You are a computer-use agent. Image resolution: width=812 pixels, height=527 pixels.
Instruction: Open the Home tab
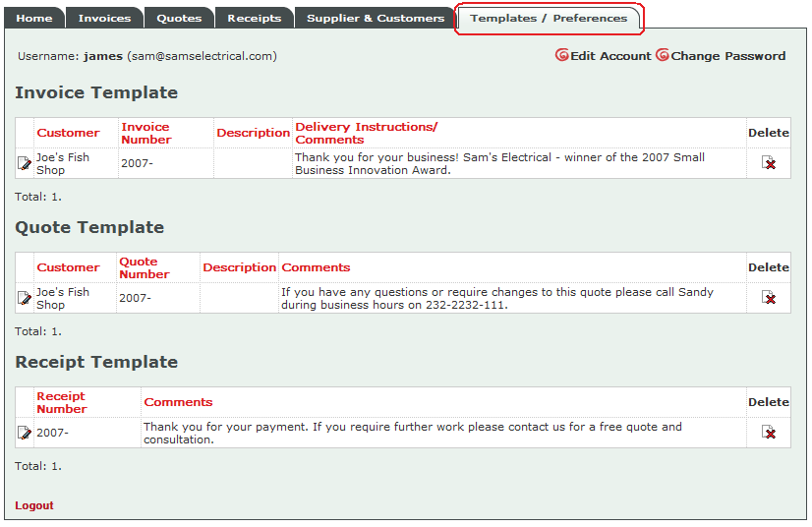coord(34,18)
